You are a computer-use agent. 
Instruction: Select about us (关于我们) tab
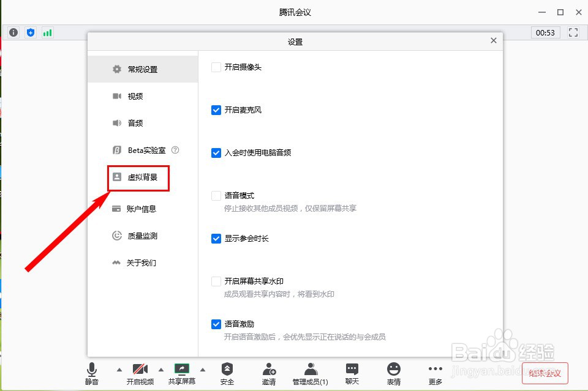pos(143,263)
